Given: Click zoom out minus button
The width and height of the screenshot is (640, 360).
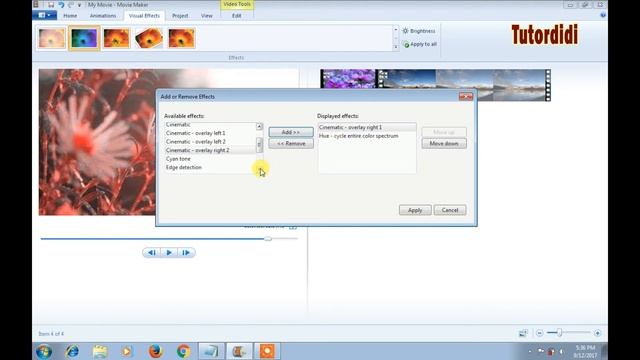Looking at the screenshot, I should 540,333.
